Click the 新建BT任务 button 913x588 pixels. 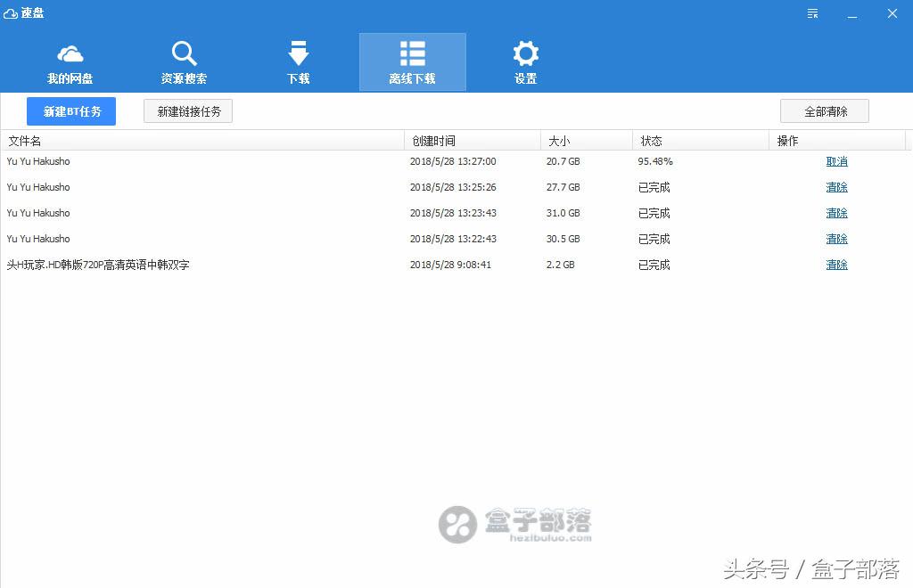click(x=70, y=110)
